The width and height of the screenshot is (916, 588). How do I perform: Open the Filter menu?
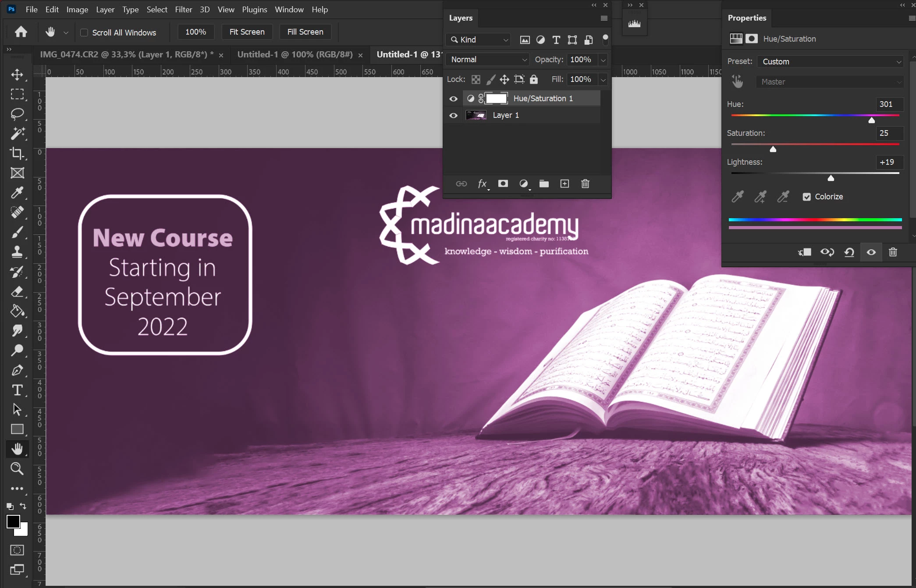pyautogui.click(x=183, y=9)
